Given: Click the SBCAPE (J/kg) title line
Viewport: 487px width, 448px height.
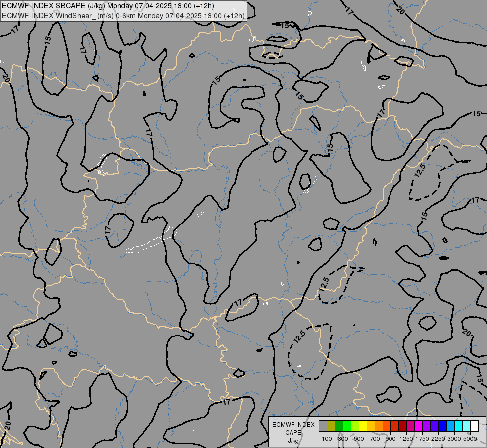Looking at the screenshot, I should (x=108, y=6).
